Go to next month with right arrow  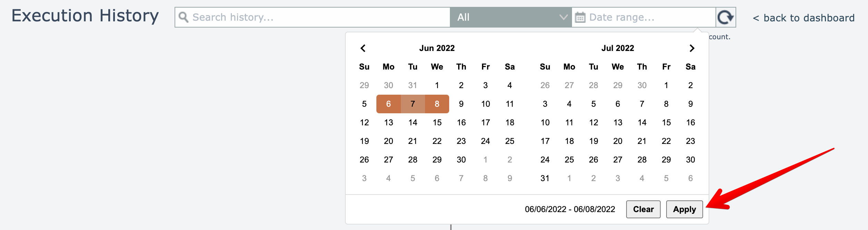(692, 48)
